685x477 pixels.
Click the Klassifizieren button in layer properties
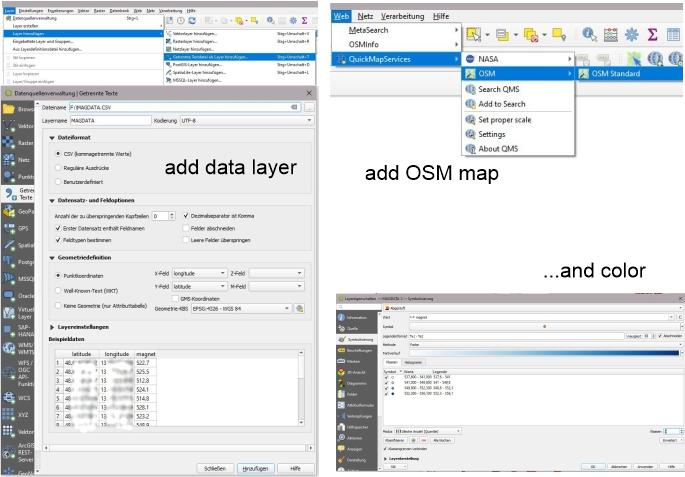[x=394, y=440]
